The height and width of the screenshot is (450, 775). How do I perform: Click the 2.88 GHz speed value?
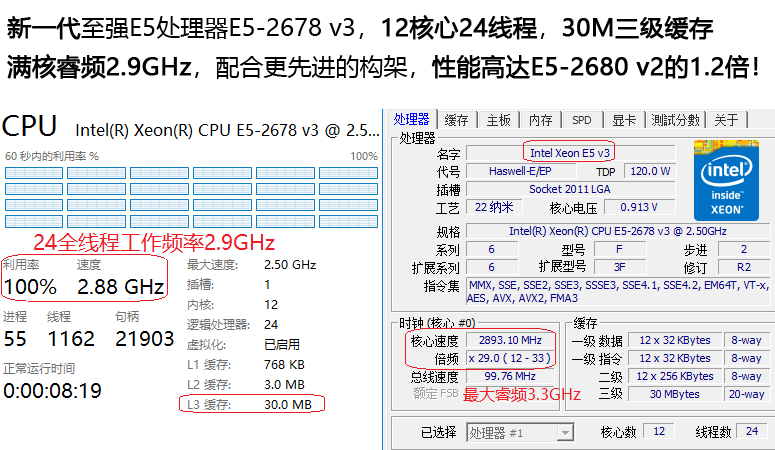121,287
